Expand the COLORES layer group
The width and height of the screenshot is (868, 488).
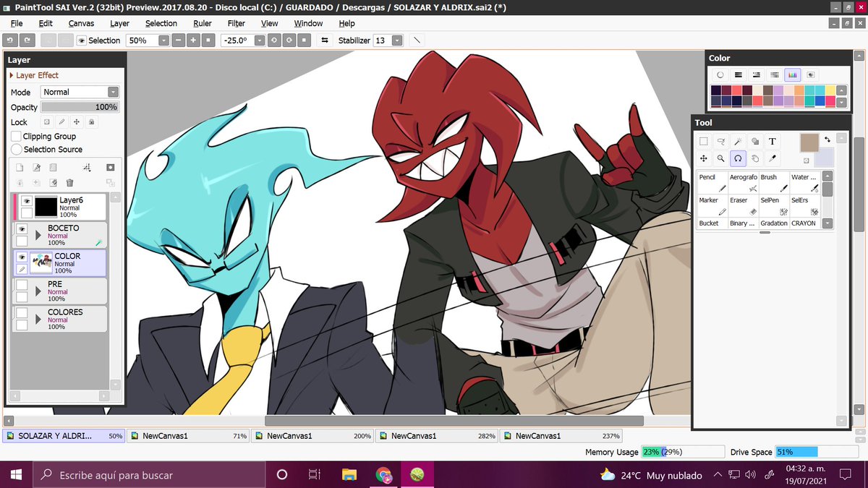(38, 320)
